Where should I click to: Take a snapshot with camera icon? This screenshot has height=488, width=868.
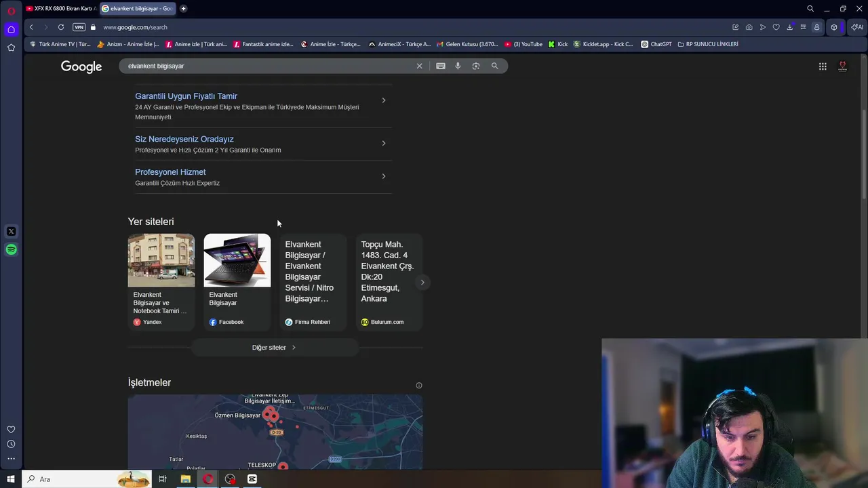coord(749,27)
